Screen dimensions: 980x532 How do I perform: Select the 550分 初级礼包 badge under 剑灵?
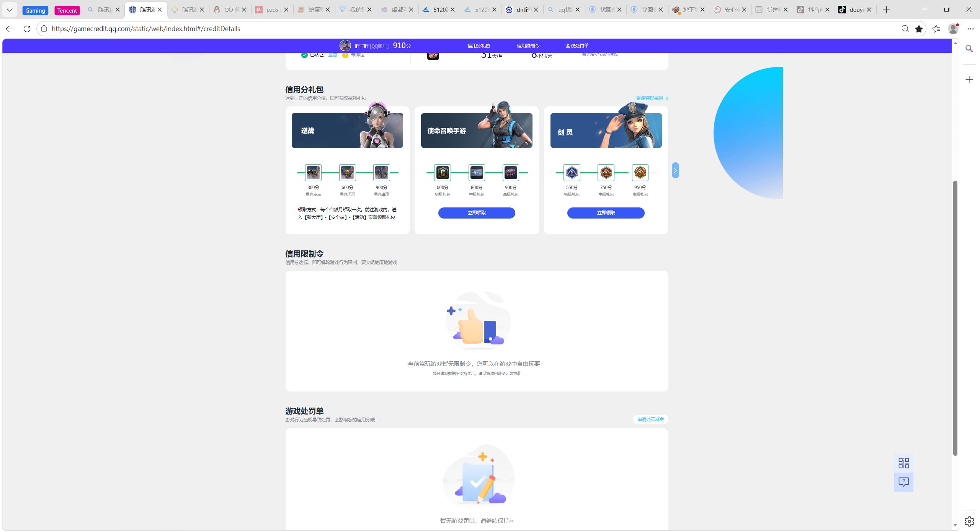coord(572,173)
